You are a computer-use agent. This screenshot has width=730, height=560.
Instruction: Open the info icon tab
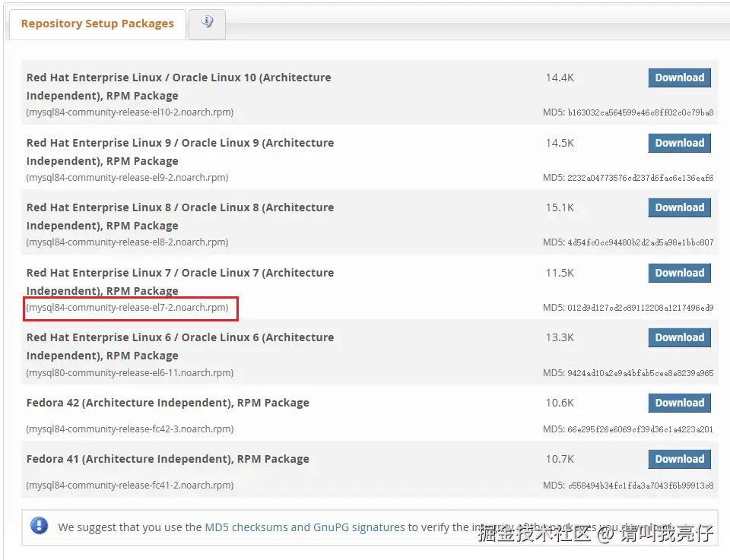click(207, 24)
